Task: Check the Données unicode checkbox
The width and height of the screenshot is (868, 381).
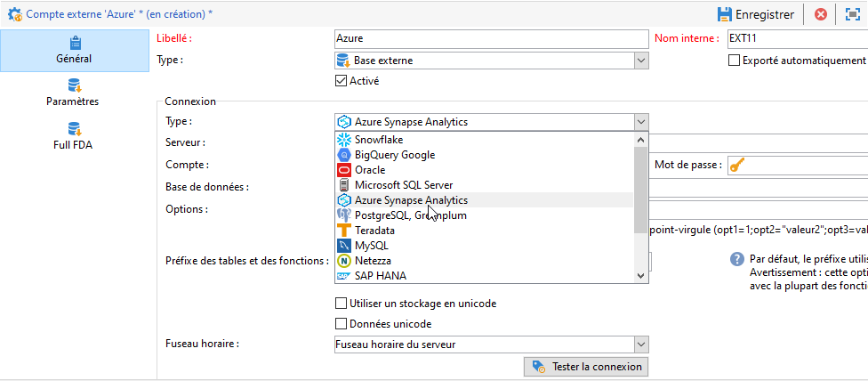Action: [x=341, y=324]
